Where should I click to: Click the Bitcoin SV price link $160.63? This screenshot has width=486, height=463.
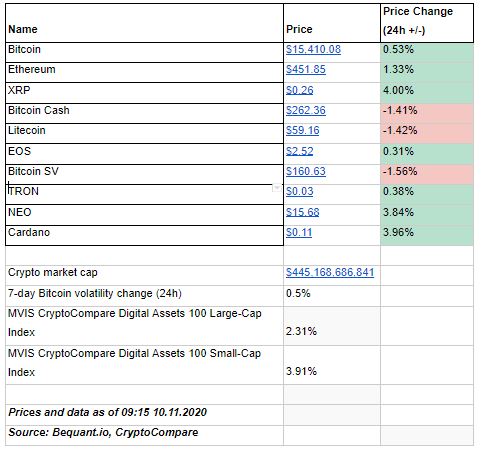point(306,171)
